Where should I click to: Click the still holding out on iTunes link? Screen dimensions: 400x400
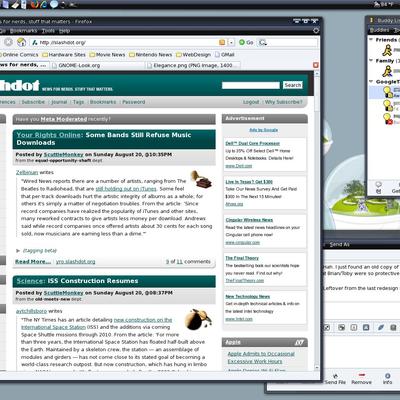coord(126,189)
